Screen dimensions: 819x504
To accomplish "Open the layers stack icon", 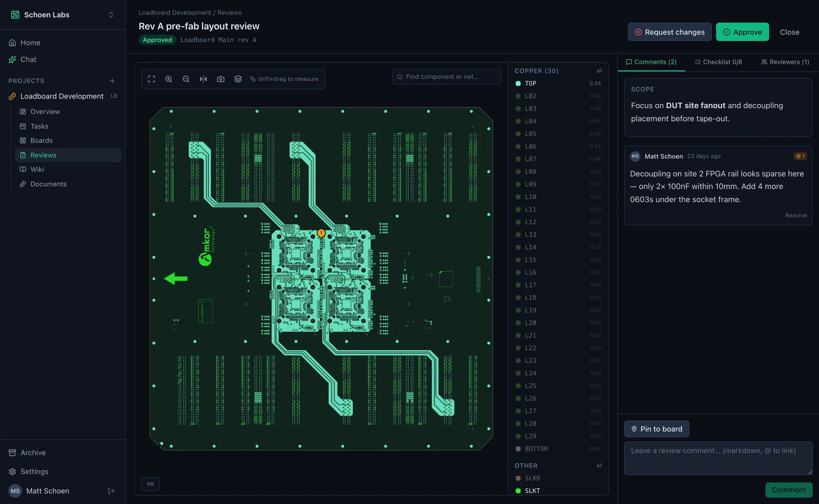I will [x=238, y=79].
